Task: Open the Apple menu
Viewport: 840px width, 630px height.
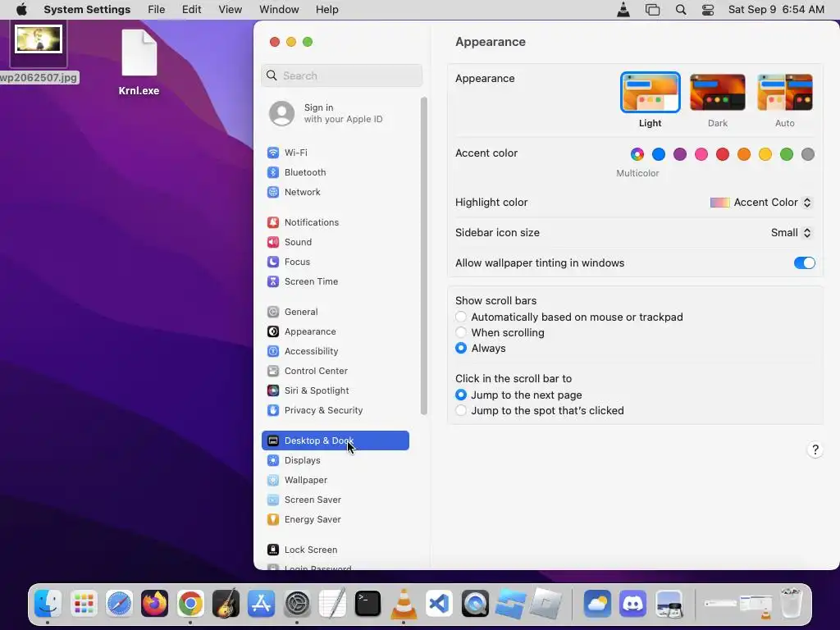Action: coord(21,10)
